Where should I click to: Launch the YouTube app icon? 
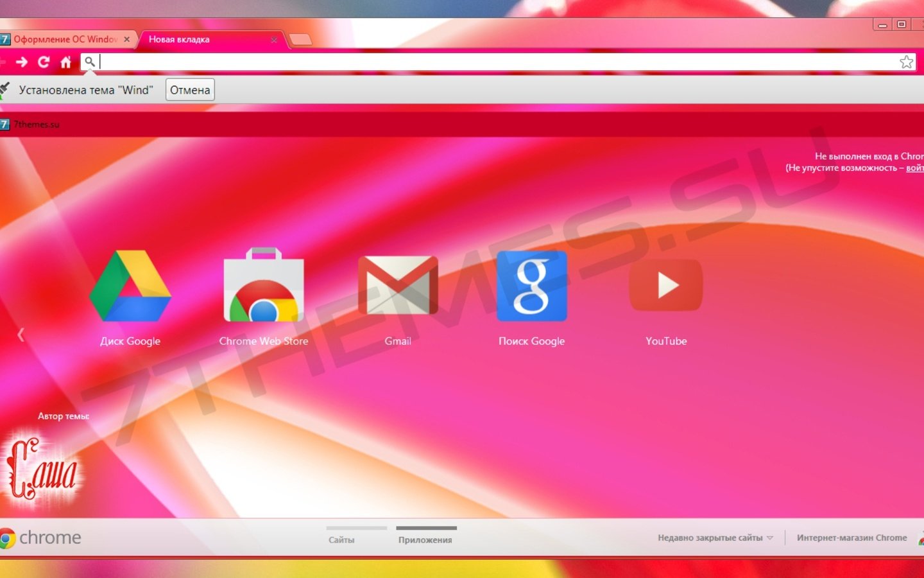click(666, 285)
